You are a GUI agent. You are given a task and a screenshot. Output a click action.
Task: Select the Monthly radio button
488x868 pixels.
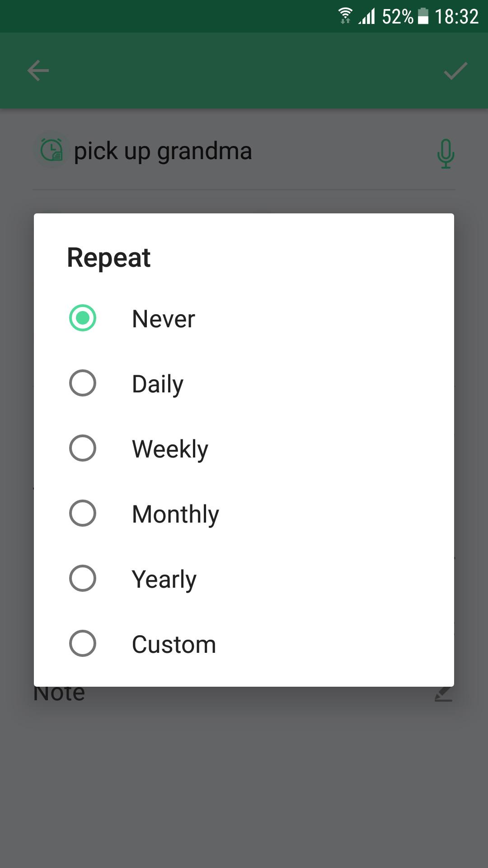coord(83,513)
